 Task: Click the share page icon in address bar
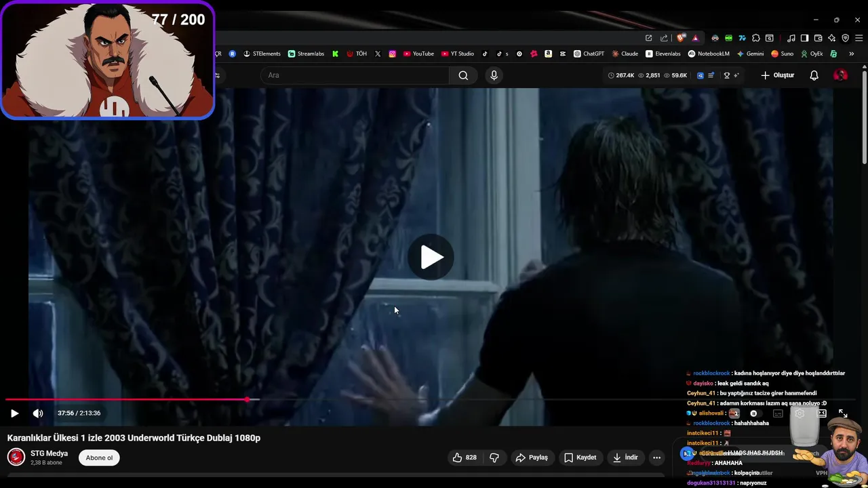coord(664,38)
